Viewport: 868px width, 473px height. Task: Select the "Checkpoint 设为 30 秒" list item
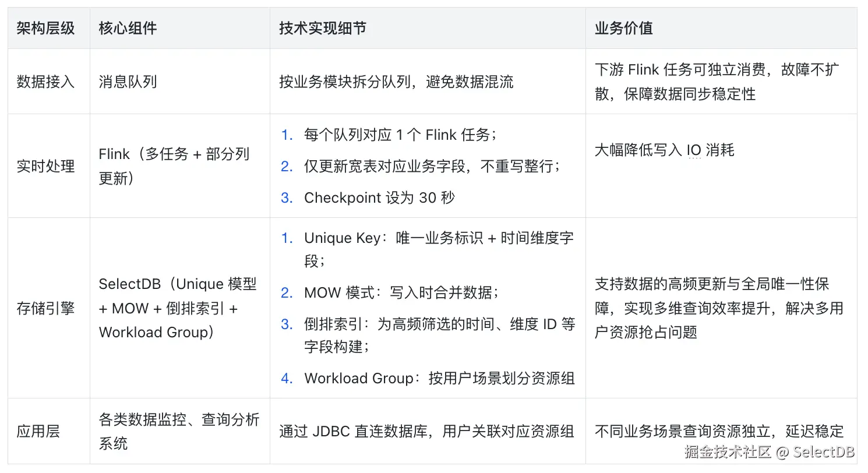379,197
